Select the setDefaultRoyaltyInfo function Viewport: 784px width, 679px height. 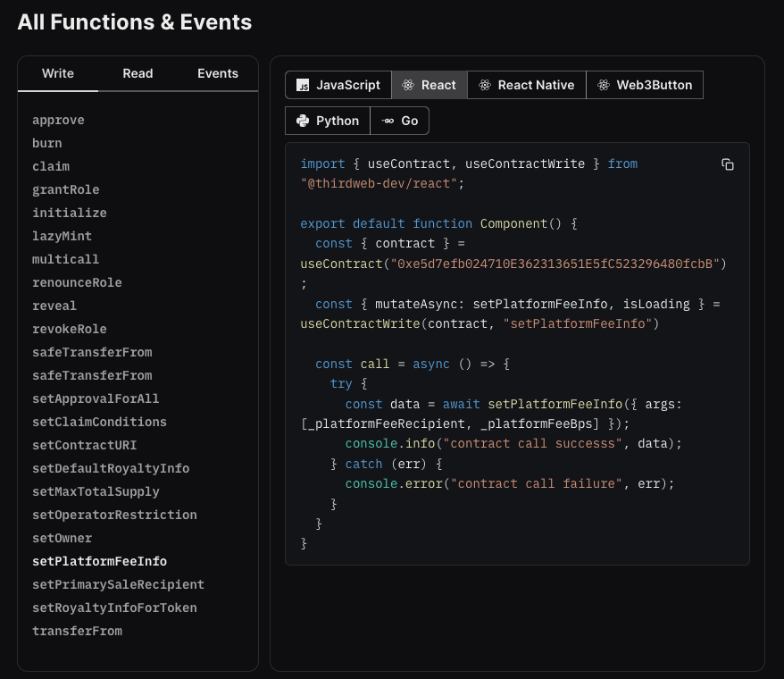[111, 468]
